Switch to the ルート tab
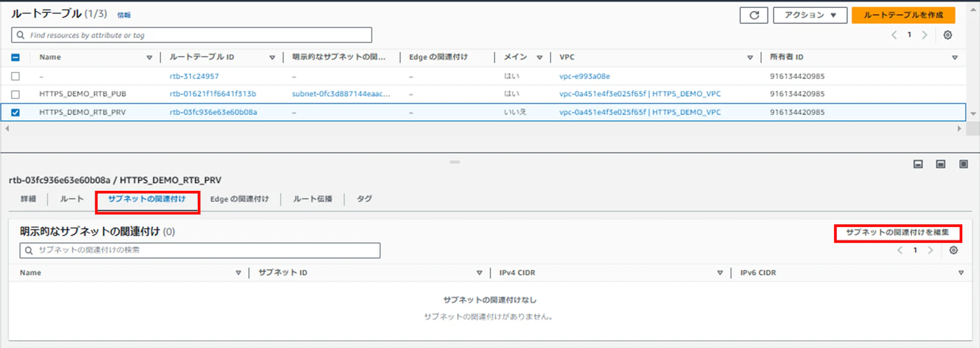Image resolution: width=980 pixels, height=348 pixels. coord(72,199)
